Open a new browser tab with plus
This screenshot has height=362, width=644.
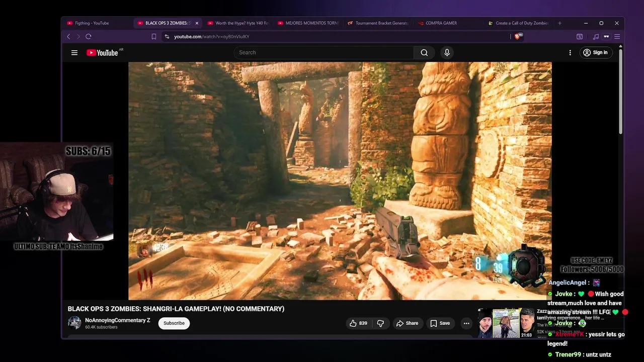click(559, 23)
